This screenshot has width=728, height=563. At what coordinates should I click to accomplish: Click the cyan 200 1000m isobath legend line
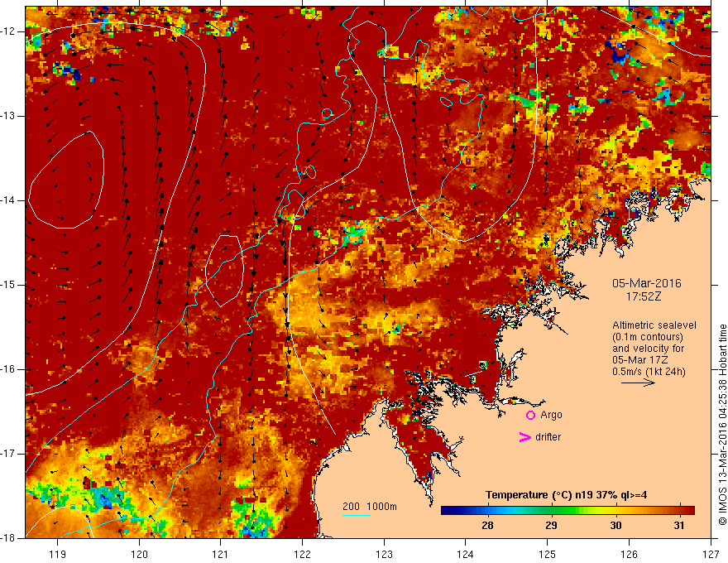click(356, 515)
